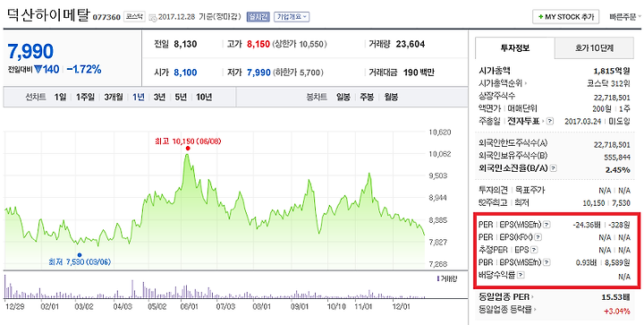
Task: Click the 최저 7,530 blue chart marker
Action: click(80, 255)
